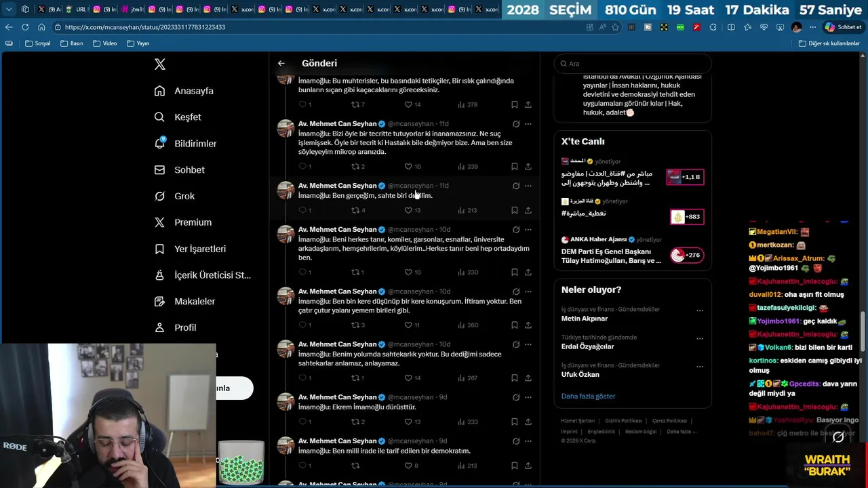
Task: Open more menu for Erdal Özyağcılar trend
Action: [x=700, y=338]
